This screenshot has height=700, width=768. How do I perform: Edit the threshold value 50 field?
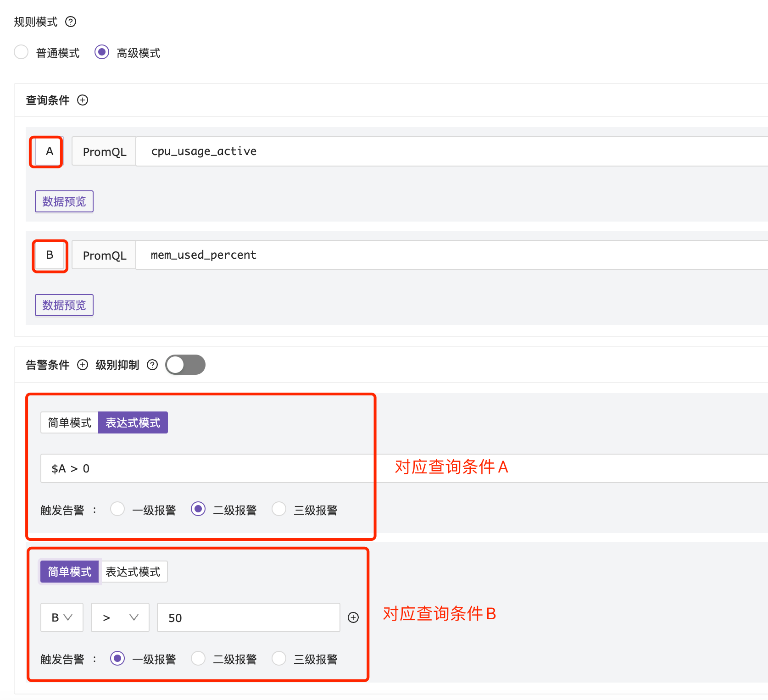(249, 617)
